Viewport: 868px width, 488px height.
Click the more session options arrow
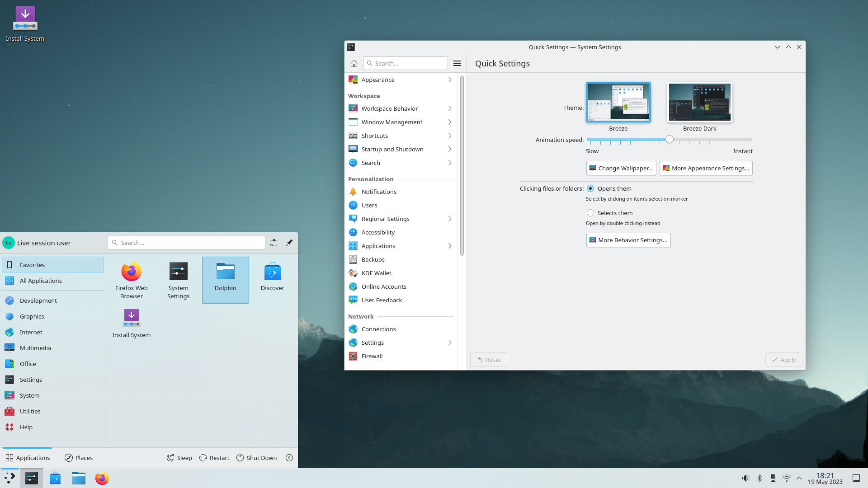click(x=289, y=458)
